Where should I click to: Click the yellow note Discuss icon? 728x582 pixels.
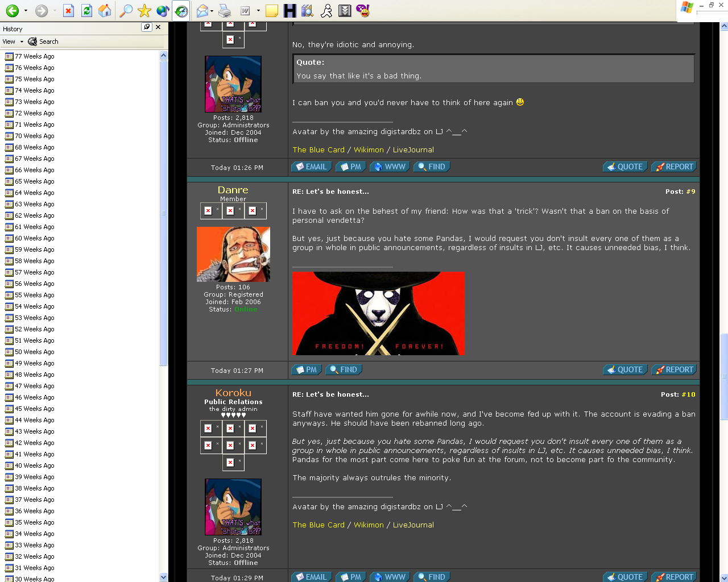(272, 10)
